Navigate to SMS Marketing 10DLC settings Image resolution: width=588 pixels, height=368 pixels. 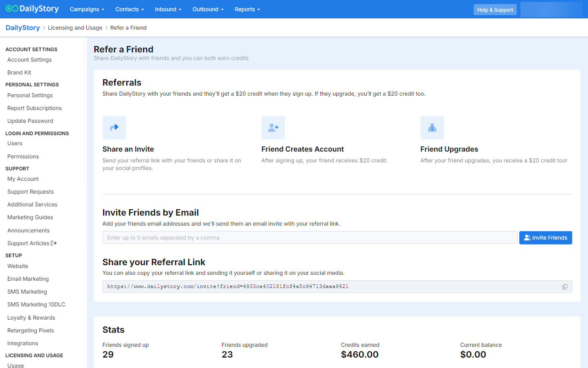click(36, 304)
